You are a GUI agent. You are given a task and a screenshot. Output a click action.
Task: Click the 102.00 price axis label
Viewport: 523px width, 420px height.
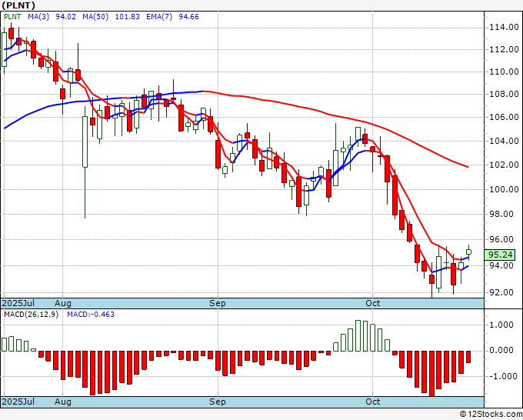[504, 165]
